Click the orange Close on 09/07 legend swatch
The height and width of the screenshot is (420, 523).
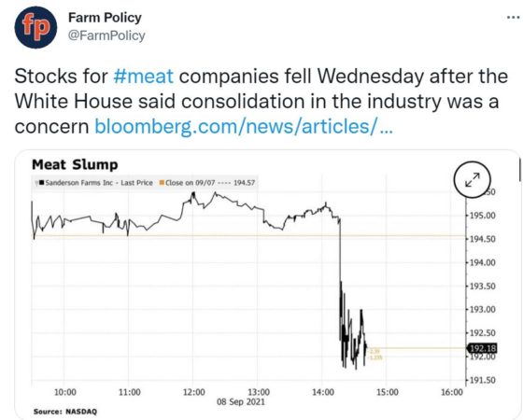pos(162,182)
